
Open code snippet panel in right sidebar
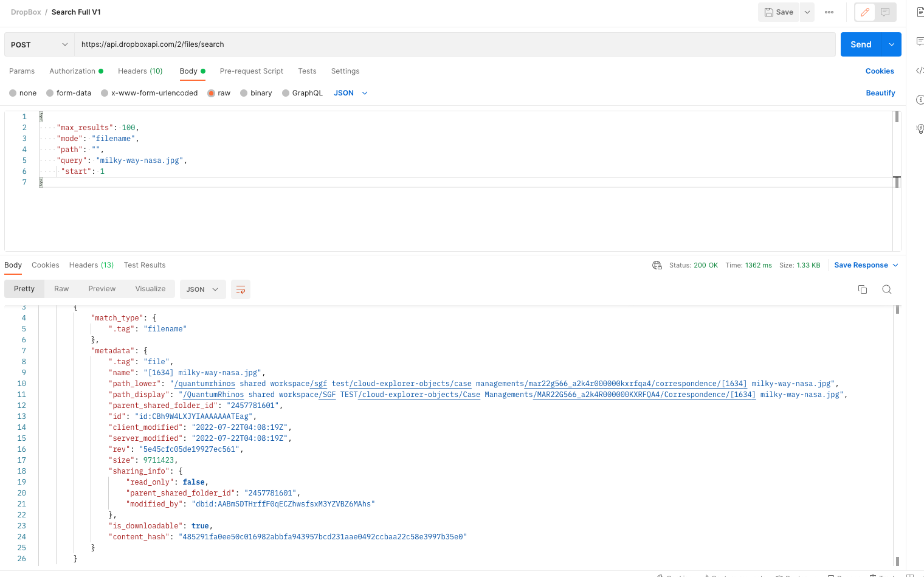pos(920,71)
